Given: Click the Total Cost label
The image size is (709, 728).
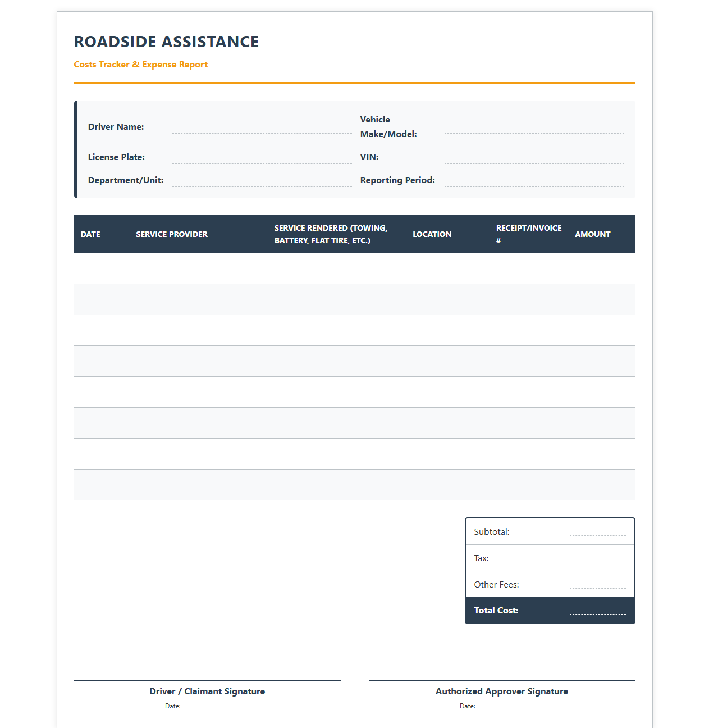Looking at the screenshot, I should click(x=496, y=610).
